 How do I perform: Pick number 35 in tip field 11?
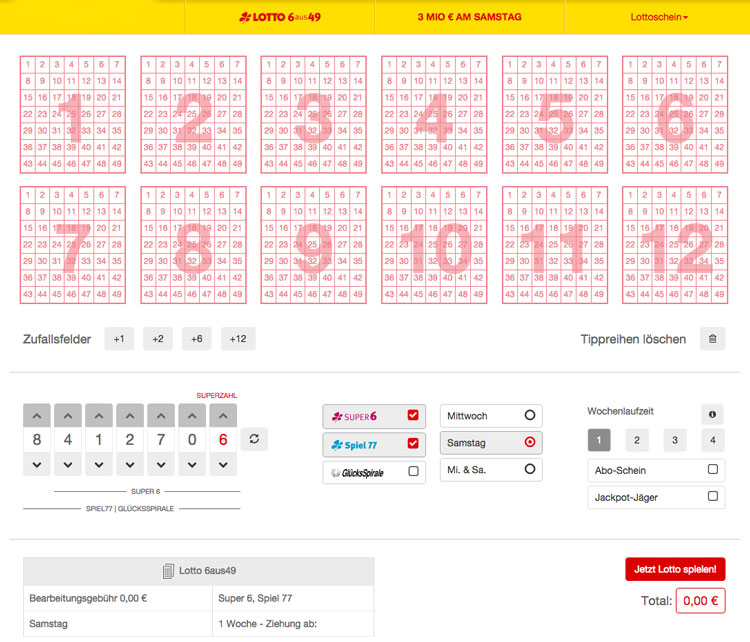pyautogui.click(x=599, y=261)
